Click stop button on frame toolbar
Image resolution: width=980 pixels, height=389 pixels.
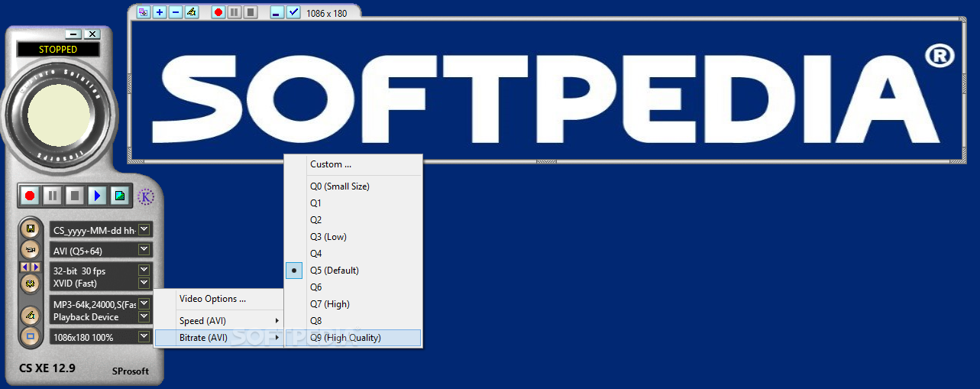251,12
